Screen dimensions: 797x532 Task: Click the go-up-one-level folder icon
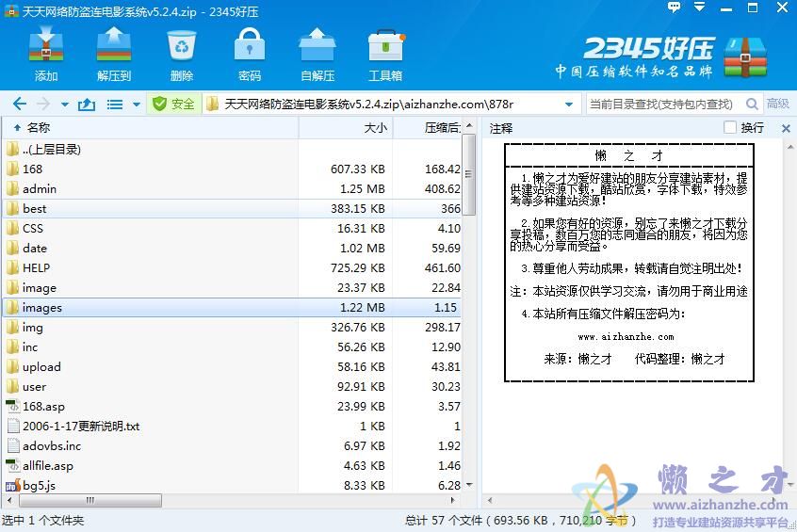[x=87, y=105]
